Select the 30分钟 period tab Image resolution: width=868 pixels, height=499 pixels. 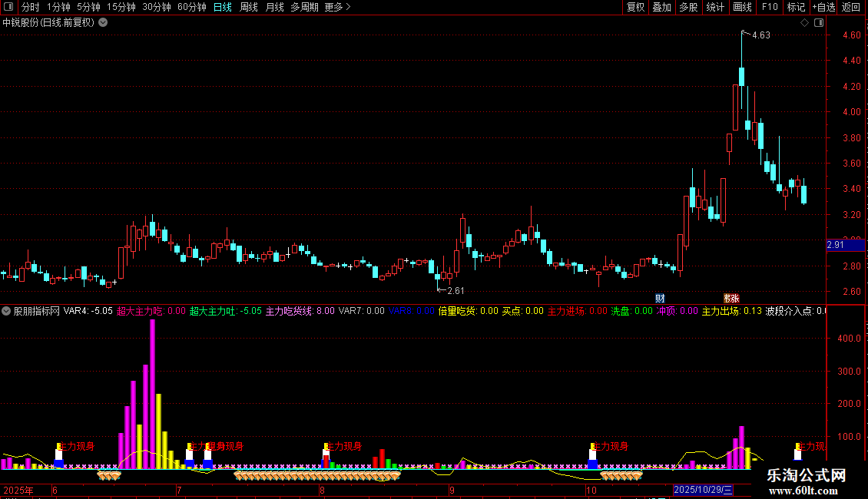(157, 7)
